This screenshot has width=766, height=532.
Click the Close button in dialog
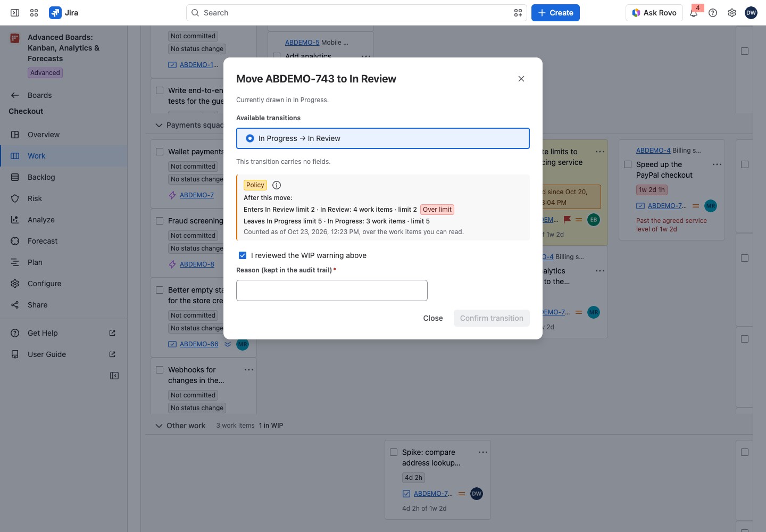point(433,318)
